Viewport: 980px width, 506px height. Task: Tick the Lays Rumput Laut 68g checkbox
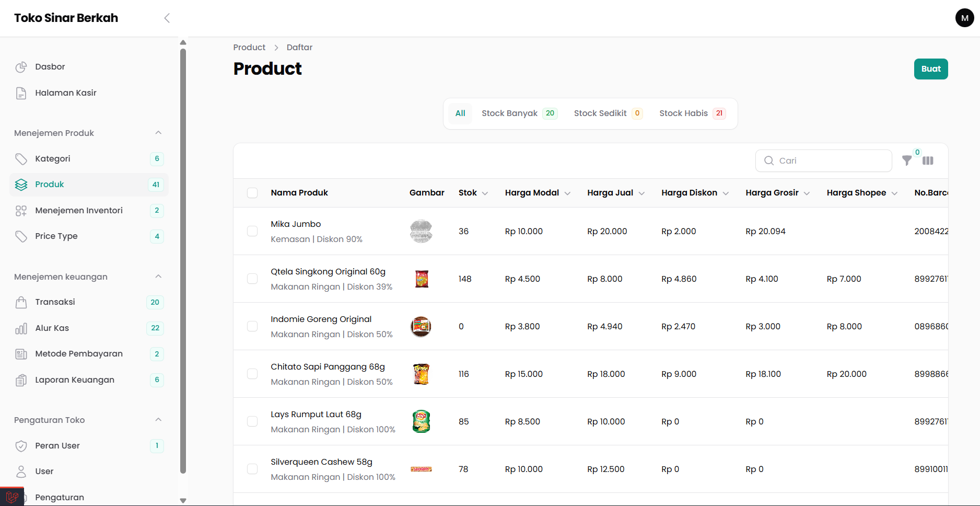(x=252, y=421)
